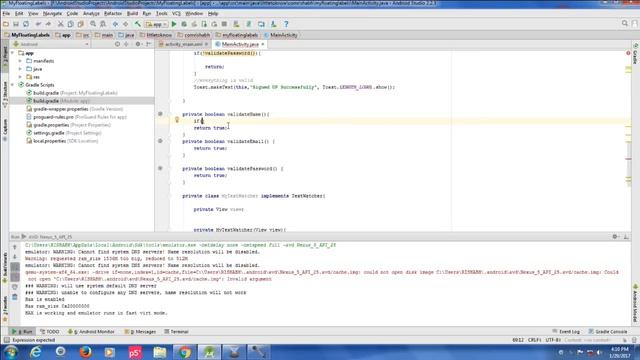Open the Navigate menu
Screen dimensions: 640x360
(x=52, y=13)
